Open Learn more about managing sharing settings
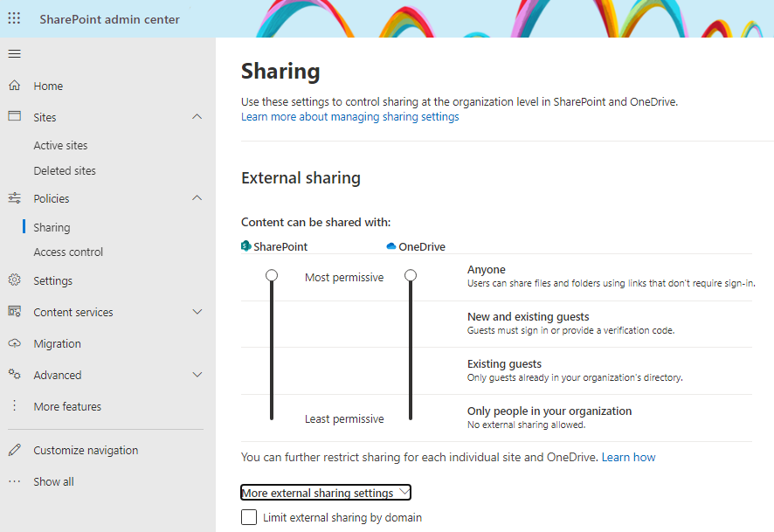Viewport: 774px width, 532px height. pos(350,117)
